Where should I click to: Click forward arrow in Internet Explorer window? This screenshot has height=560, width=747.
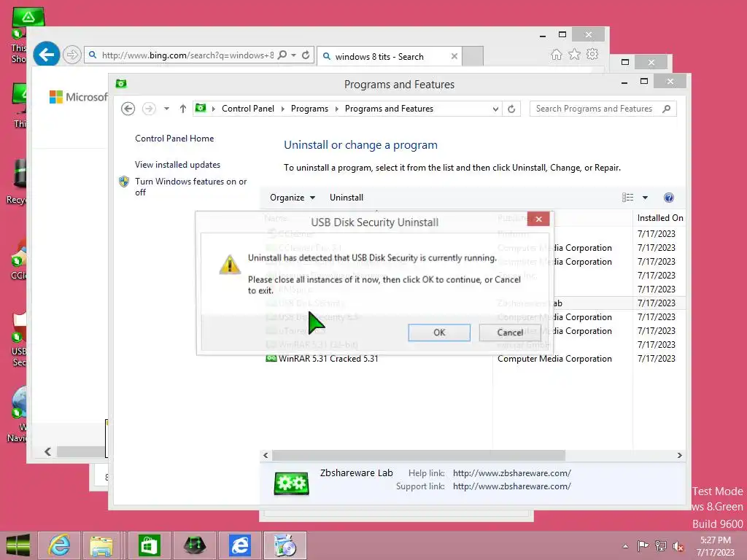point(72,55)
